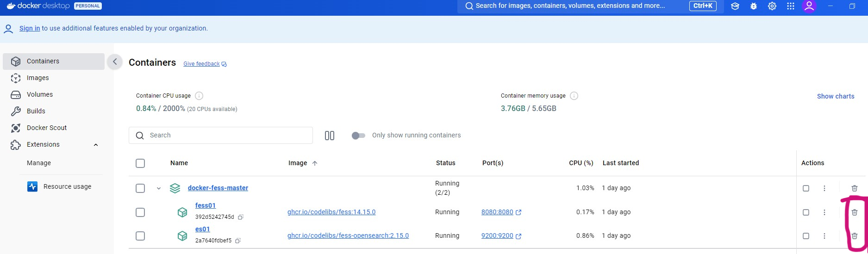The height and width of the screenshot is (254, 868).
Task: Sort by the CPU (%) column header
Action: (581, 163)
